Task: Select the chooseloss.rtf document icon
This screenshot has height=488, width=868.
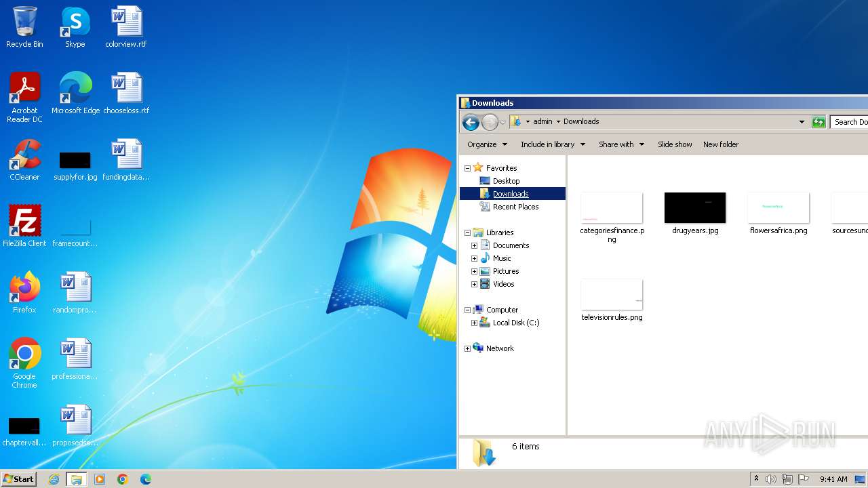Action: (x=126, y=94)
